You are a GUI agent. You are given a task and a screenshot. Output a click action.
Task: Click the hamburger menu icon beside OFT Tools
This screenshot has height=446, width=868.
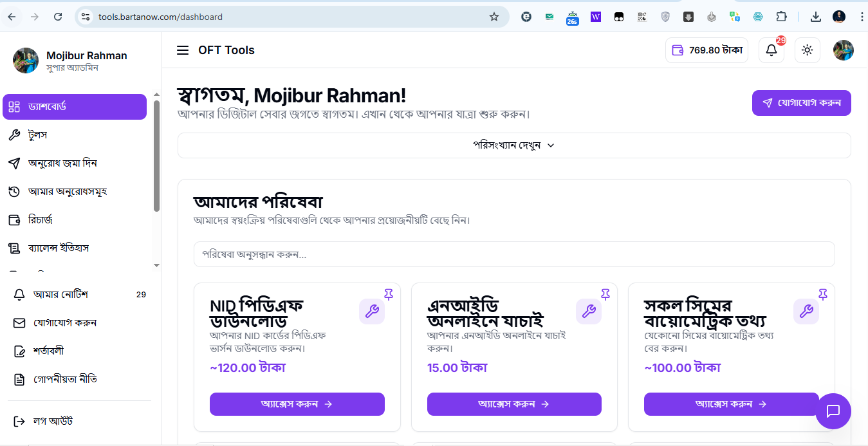tap(183, 50)
